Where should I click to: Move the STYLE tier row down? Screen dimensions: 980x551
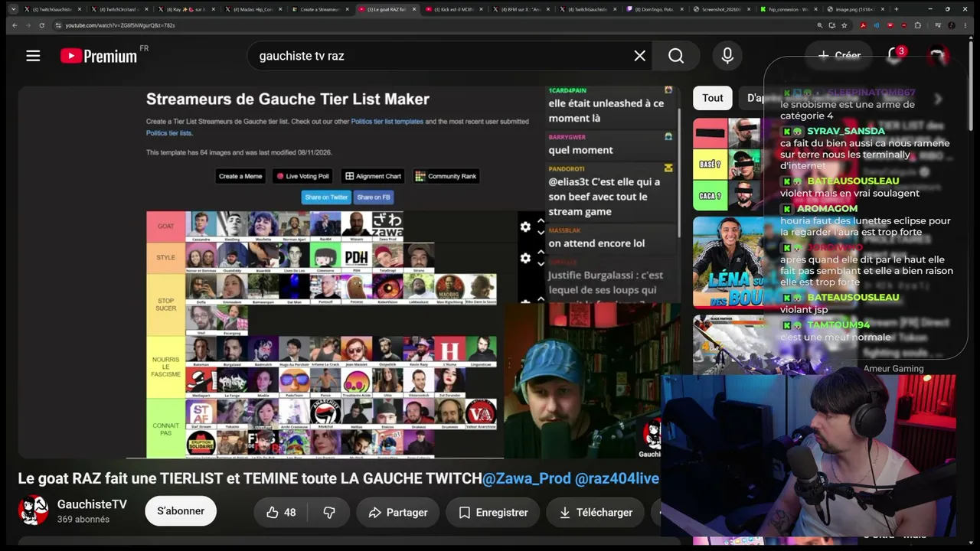point(541,264)
